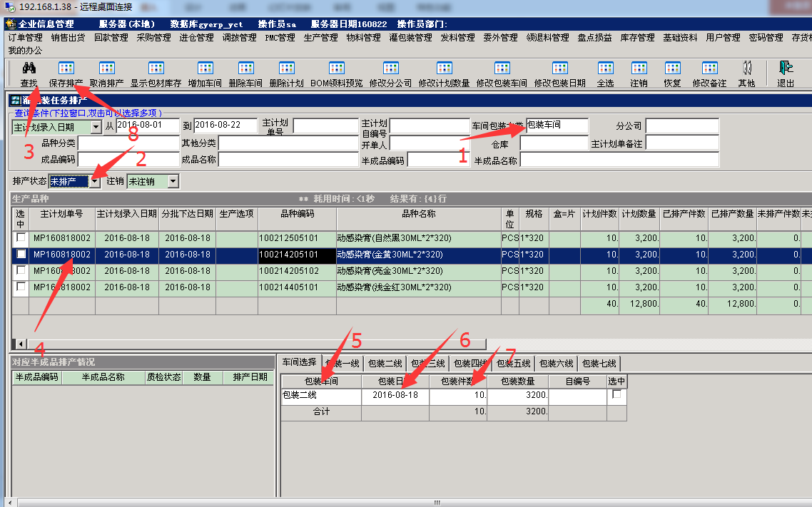The height and width of the screenshot is (507, 812).
Task: Click the 成品名称 input field
Action: [x=288, y=159]
